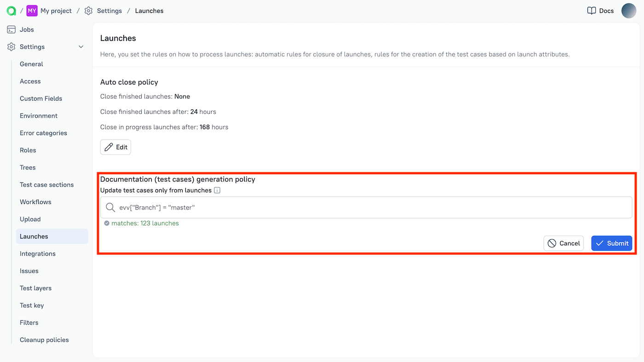Click the Settings gear icon in sidebar

click(x=11, y=46)
